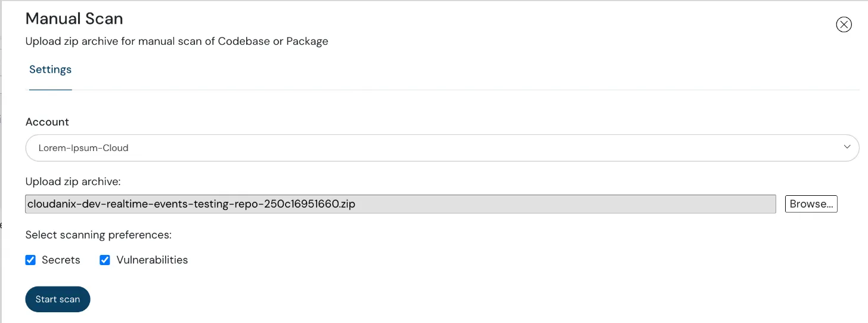Viewport: 868px width, 323px height.
Task: Click the Manual Scan heading
Action: click(x=74, y=19)
